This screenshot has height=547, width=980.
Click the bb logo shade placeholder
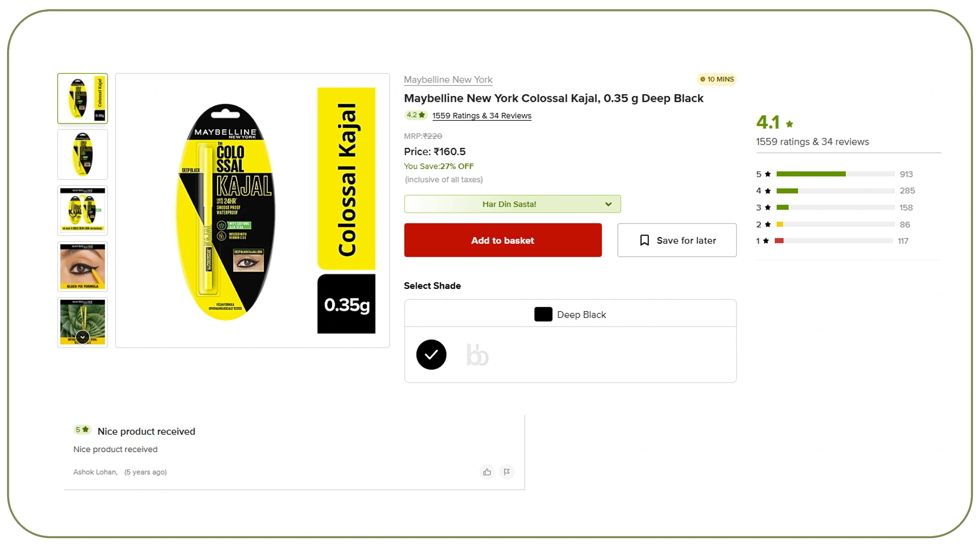click(477, 355)
